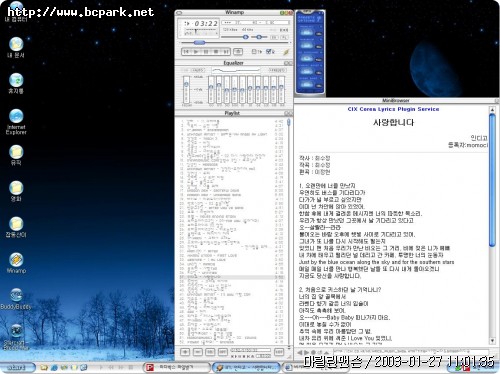Go forward in the MiniBrowser
This screenshot has height=374, width=500.
(306, 352)
